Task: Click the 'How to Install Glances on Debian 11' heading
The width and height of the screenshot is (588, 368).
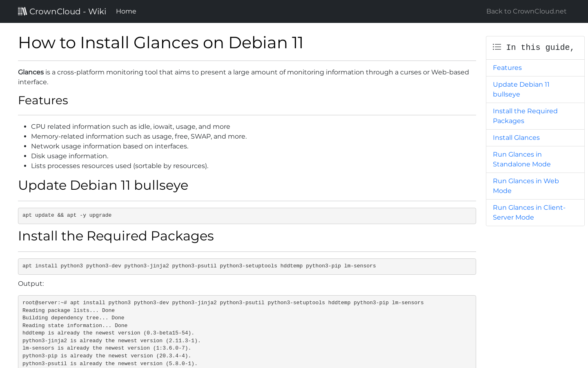Action: [x=160, y=43]
